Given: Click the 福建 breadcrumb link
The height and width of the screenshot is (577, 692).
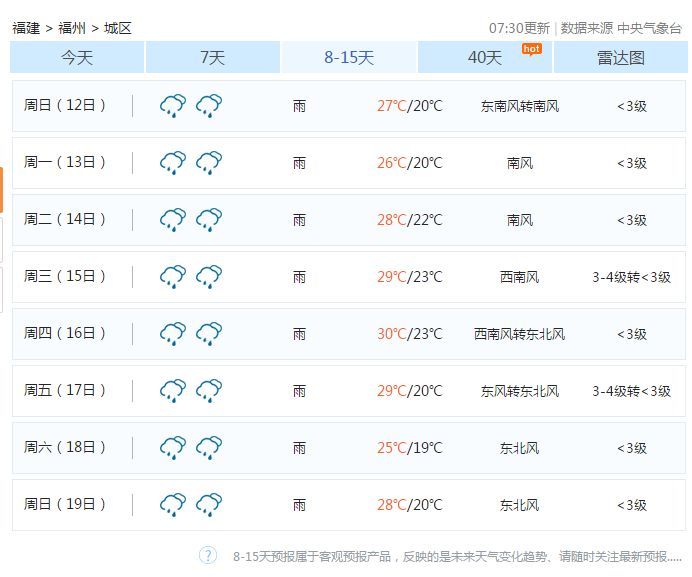Looking at the screenshot, I should coord(26,28).
